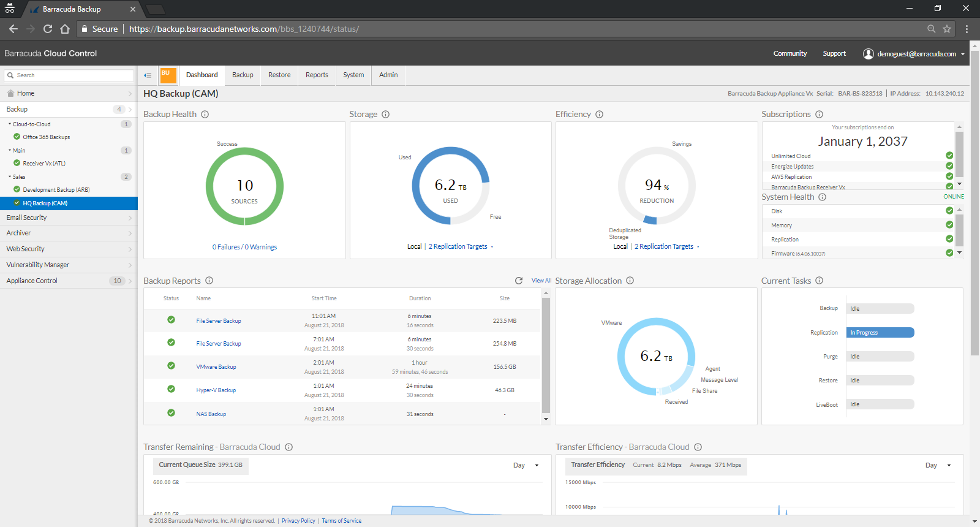The height and width of the screenshot is (527, 980).
Task: Click View All backup reports link
Action: tap(541, 281)
